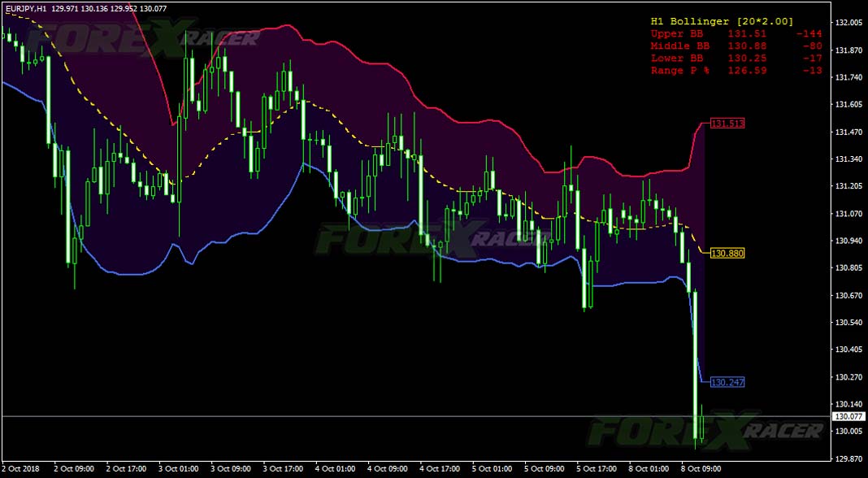Click the 4 Oct 09:00 time label
Viewport: 868px width, 478px height.
point(388,468)
